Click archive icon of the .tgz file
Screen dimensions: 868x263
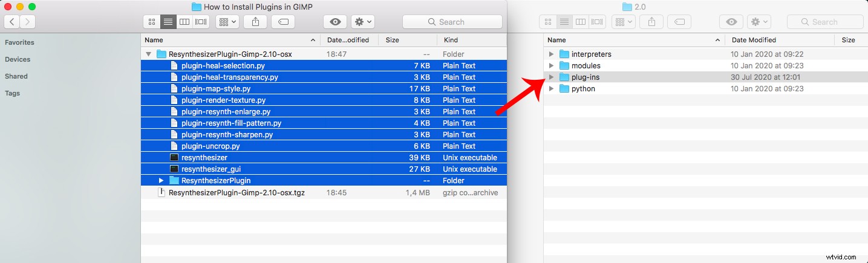pyautogui.click(x=161, y=192)
